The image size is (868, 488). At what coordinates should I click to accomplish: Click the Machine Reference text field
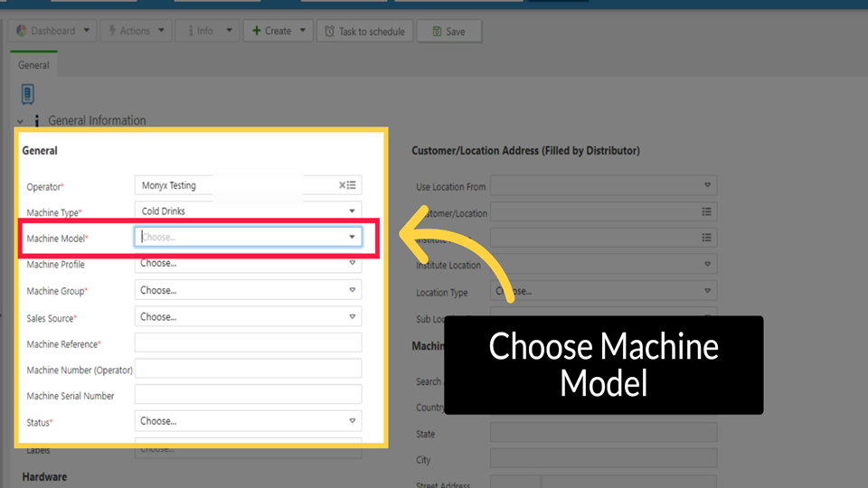click(x=248, y=343)
